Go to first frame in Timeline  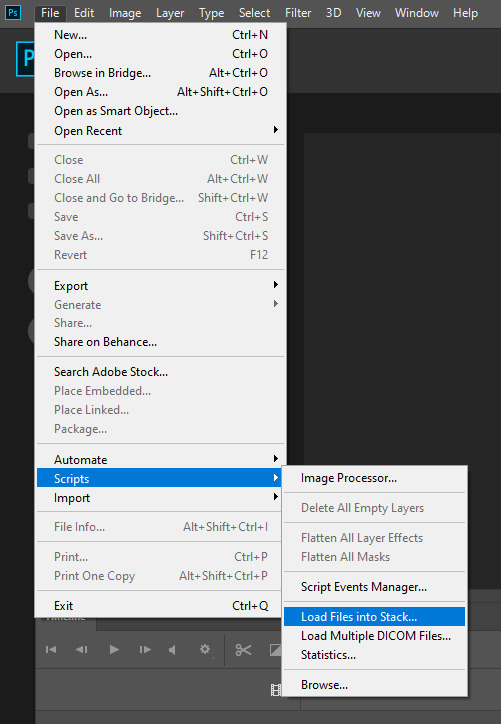[51, 650]
